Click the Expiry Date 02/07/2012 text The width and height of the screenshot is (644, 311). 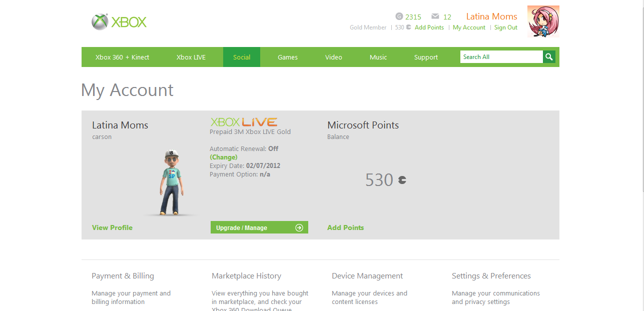coord(245,166)
